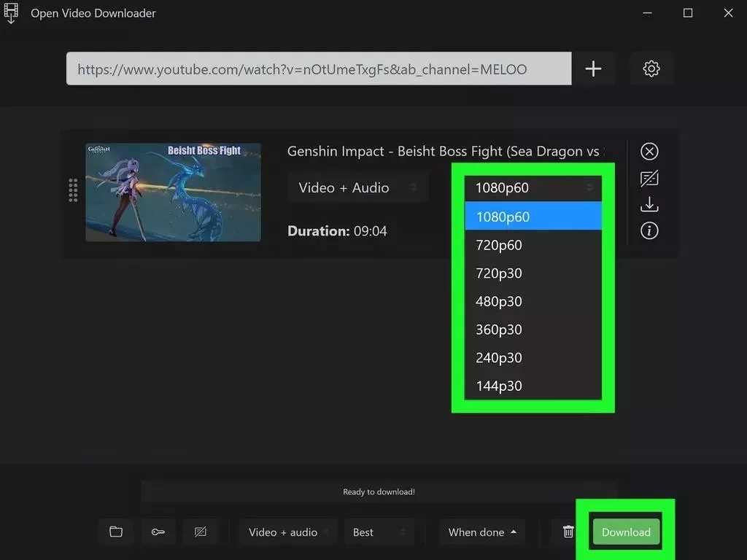Open the Best quality dropdown

(379, 532)
